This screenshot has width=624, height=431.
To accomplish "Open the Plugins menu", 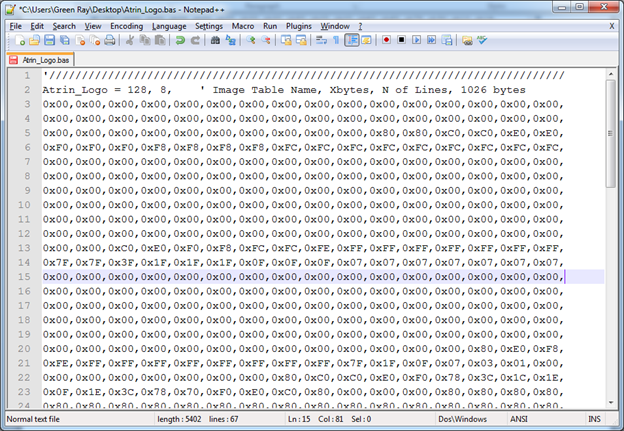I will click(x=298, y=26).
